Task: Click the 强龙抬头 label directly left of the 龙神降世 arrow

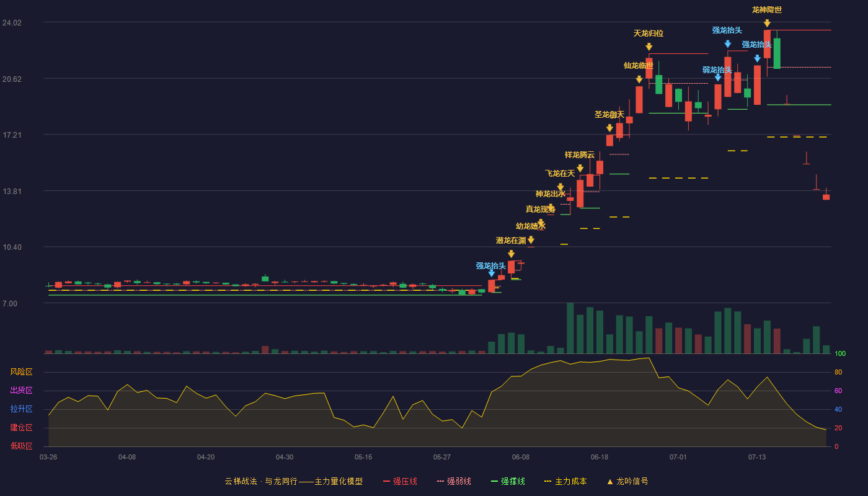Action: [x=757, y=44]
